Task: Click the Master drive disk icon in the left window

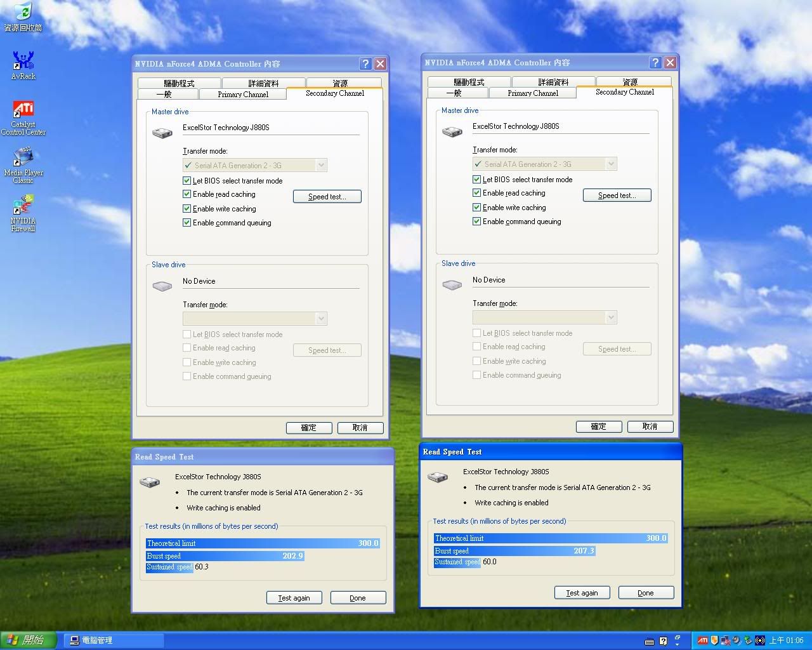Action: [x=162, y=133]
